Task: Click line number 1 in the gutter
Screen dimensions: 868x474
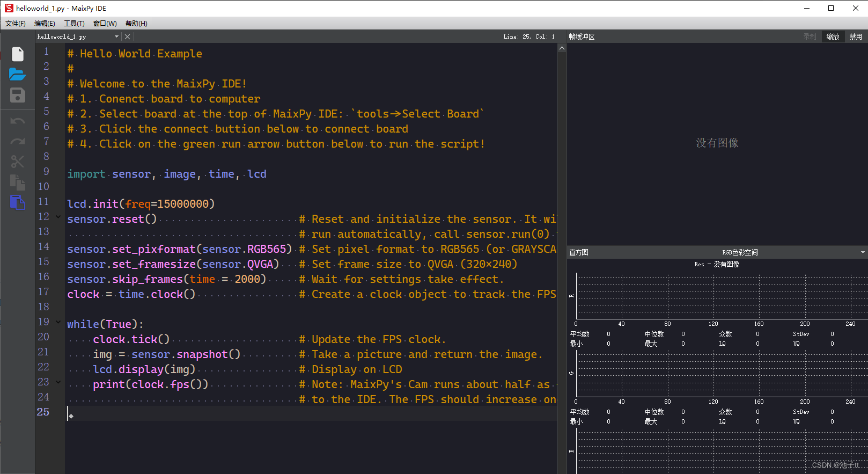Action: (x=46, y=52)
